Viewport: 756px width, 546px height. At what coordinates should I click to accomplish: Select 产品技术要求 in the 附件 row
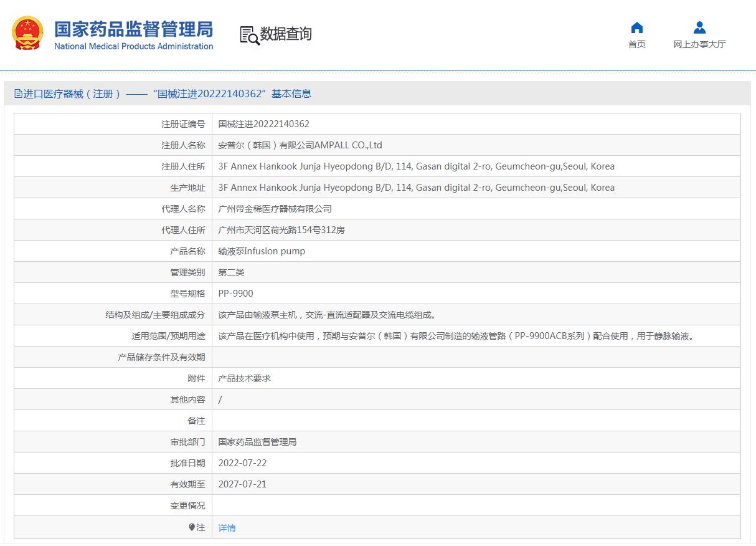pos(244,378)
